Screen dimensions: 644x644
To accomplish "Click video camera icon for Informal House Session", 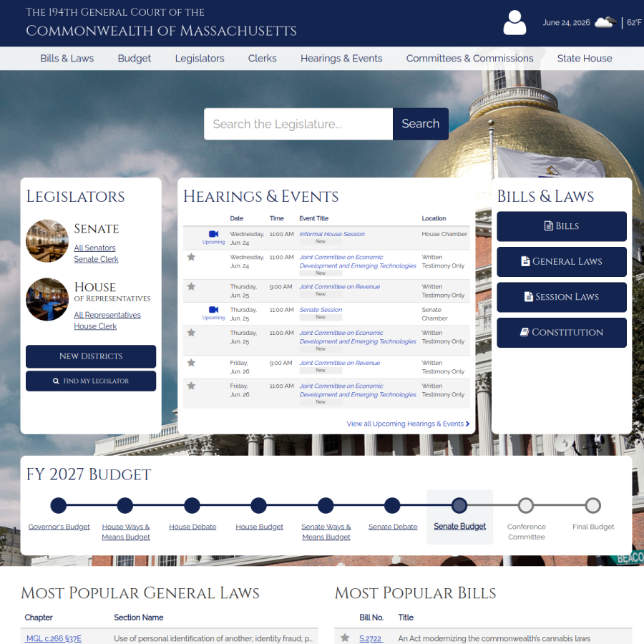I will pos(213,234).
